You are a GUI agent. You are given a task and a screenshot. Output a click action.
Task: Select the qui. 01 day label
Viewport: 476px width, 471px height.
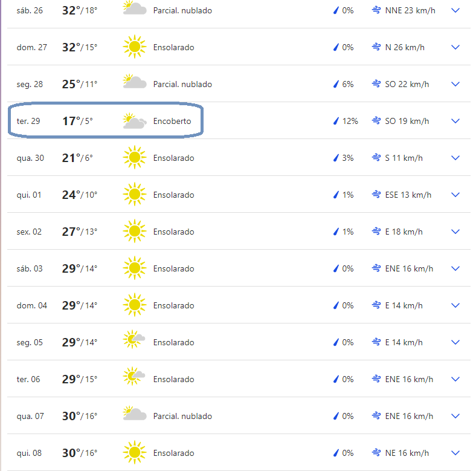click(x=29, y=195)
